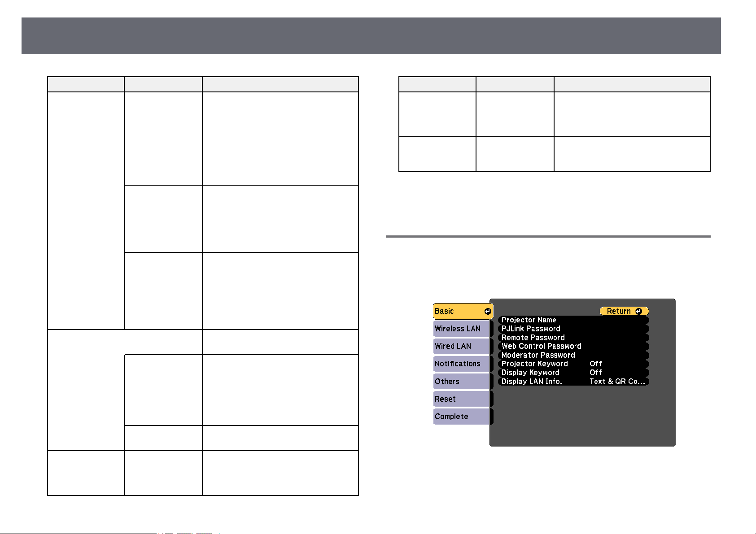Select the Projector Keyword setting
The width and height of the screenshot is (756, 534).
573,364
